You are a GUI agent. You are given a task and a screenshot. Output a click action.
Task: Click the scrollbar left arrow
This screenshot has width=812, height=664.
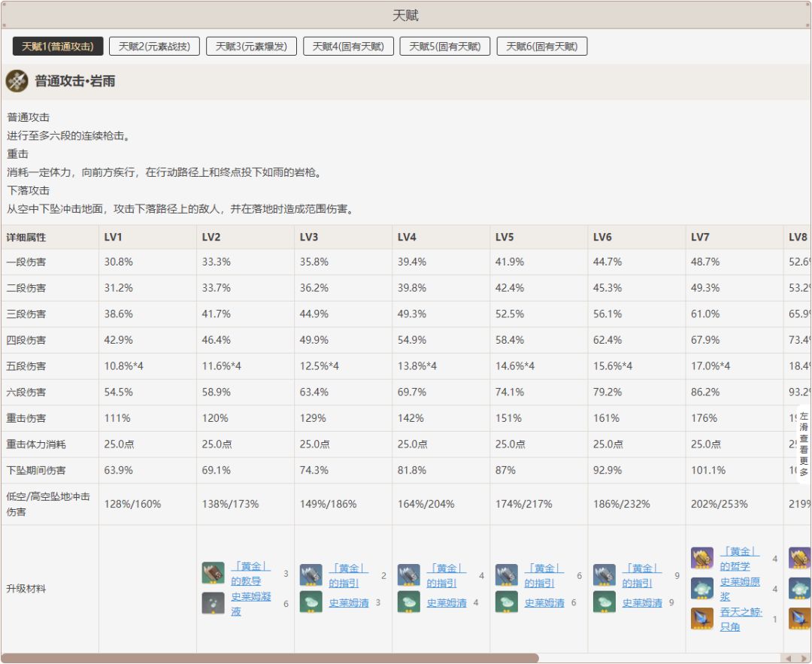788,658
